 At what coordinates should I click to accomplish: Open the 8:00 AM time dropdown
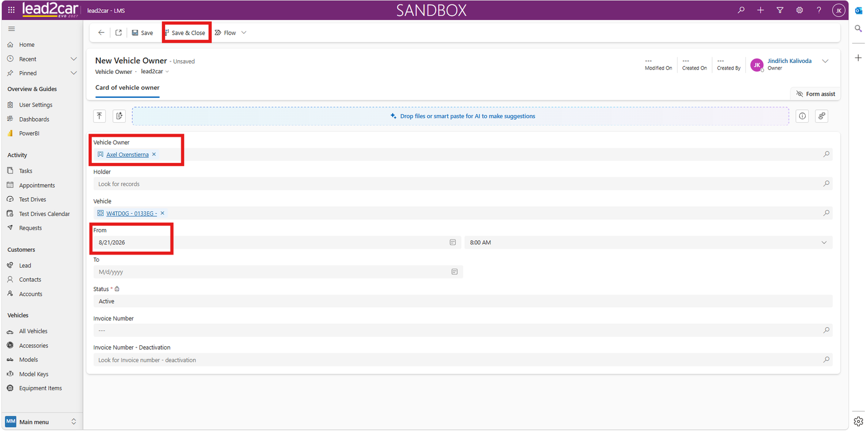[x=824, y=243]
